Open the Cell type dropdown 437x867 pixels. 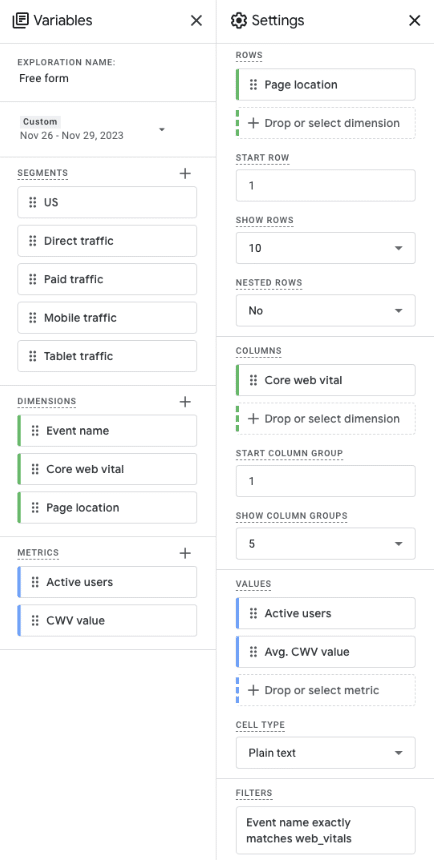tap(326, 753)
